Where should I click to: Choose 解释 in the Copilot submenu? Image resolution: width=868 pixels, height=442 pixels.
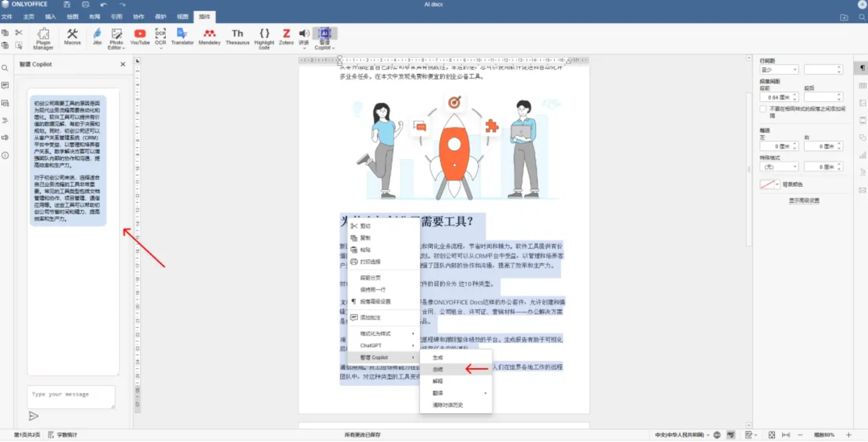[456, 381]
